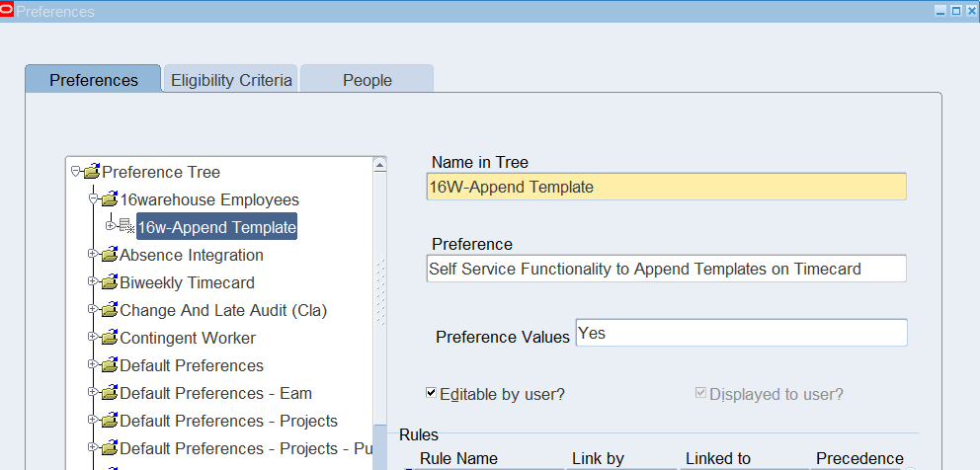The height and width of the screenshot is (470, 980).
Task: Click the Preference Tree root folder icon
Action: [92, 173]
